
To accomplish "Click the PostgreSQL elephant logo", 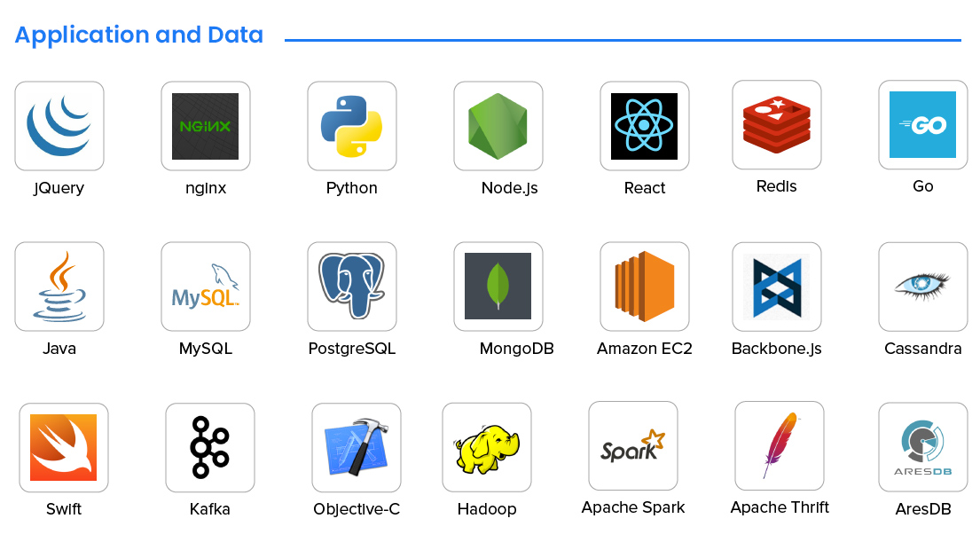I will click(x=351, y=286).
